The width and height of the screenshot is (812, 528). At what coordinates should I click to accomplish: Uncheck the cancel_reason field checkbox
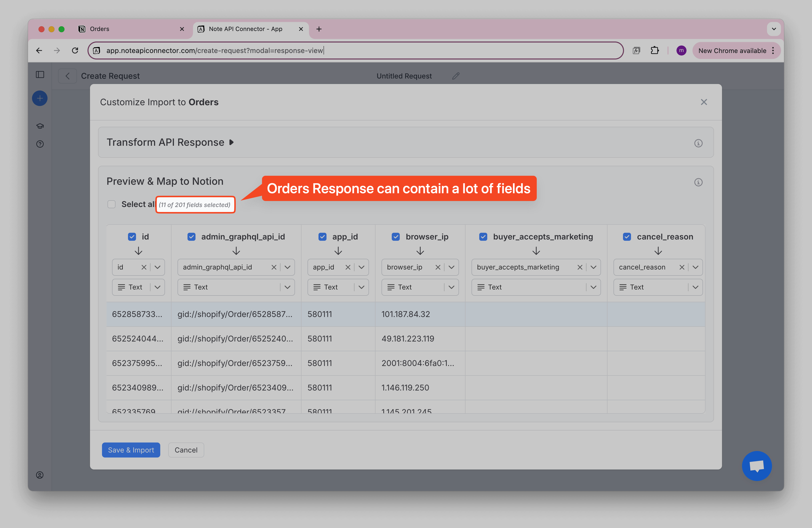pyautogui.click(x=626, y=237)
